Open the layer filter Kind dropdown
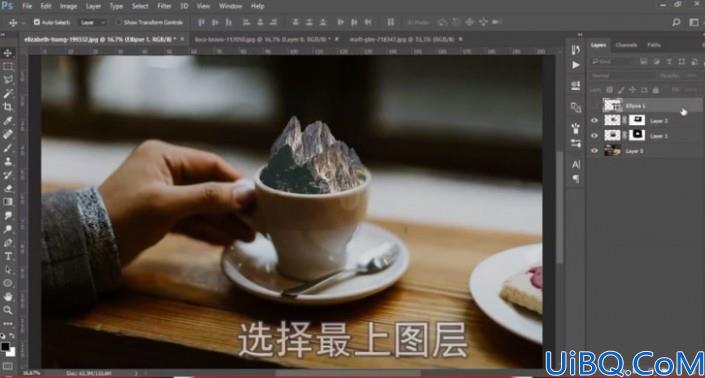The image size is (705, 378). point(612,61)
